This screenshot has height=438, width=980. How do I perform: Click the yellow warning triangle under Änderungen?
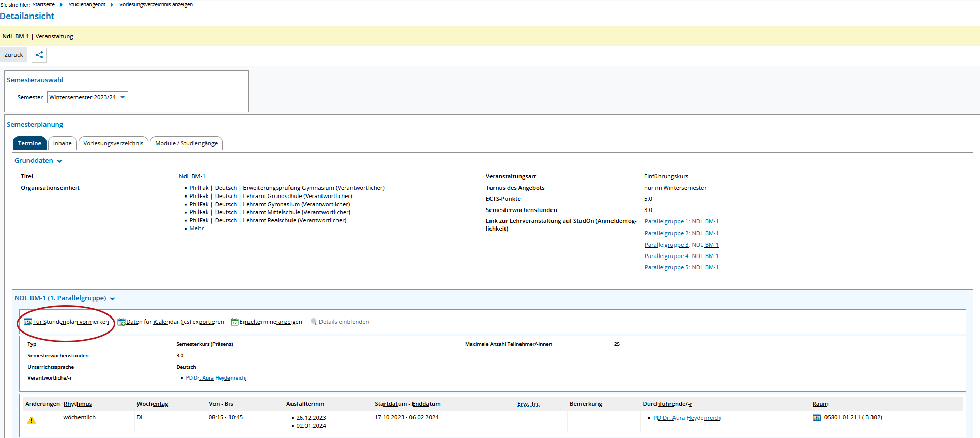tap(32, 420)
